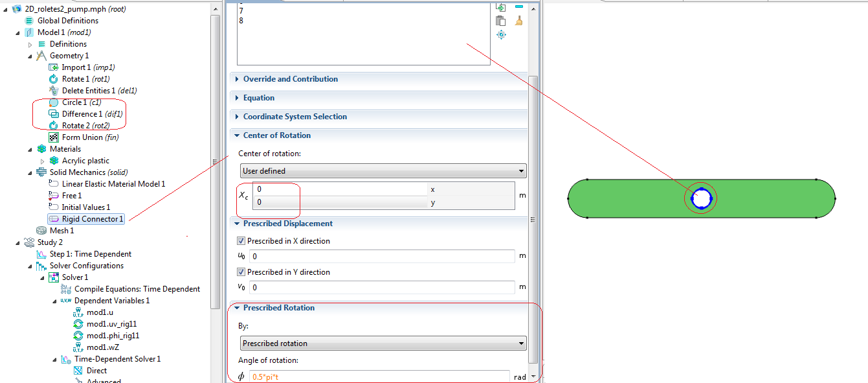This screenshot has height=383, width=868.
Task: Click the Delete Entities 1 icon
Action: coord(54,91)
